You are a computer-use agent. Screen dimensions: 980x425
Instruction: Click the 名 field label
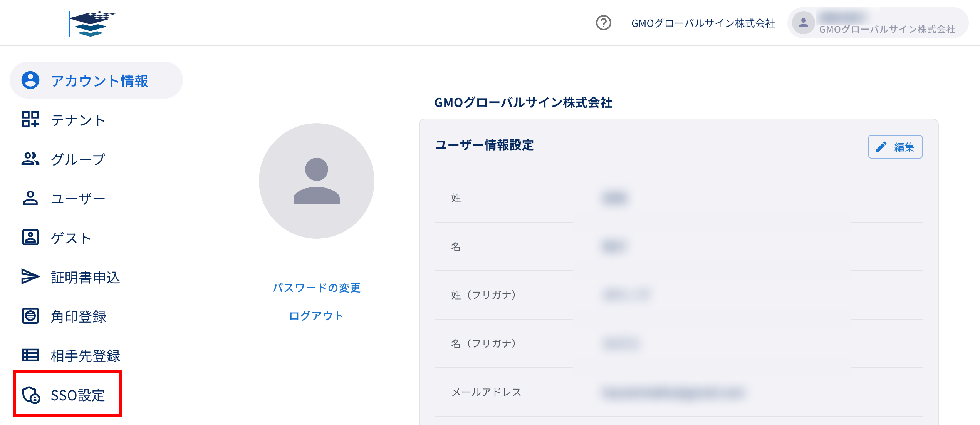pos(456,246)
